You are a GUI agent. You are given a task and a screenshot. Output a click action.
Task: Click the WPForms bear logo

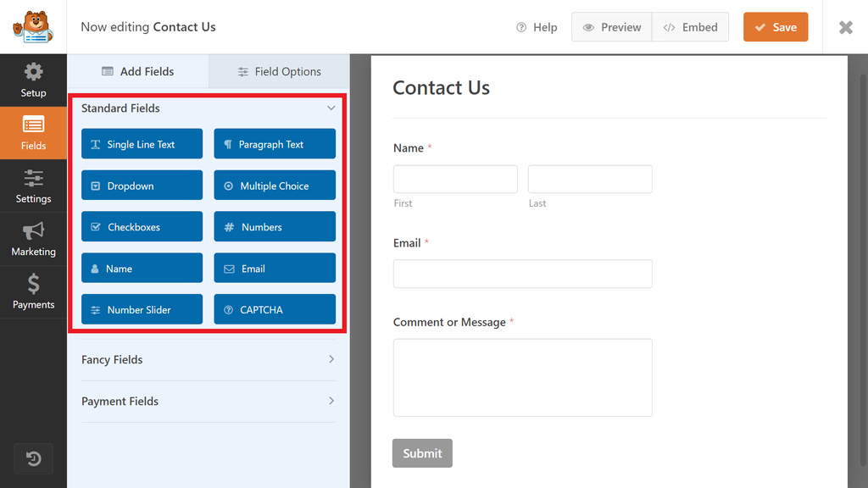33,27
